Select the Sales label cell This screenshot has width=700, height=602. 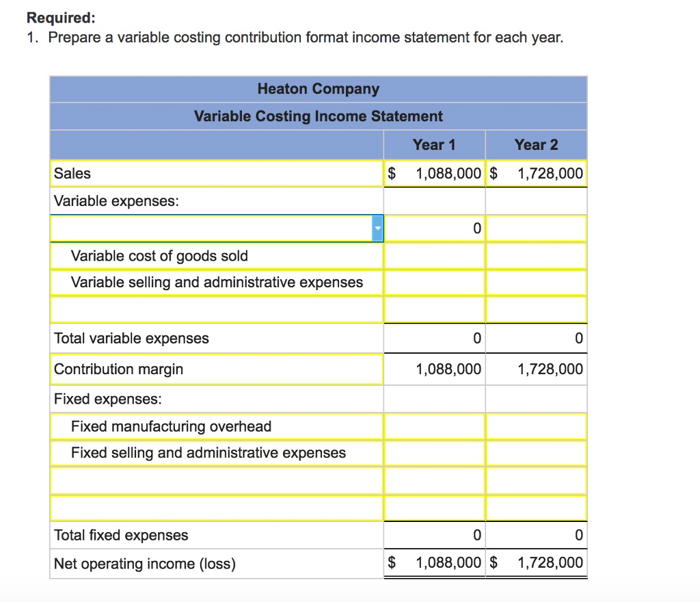click(217, 173)
